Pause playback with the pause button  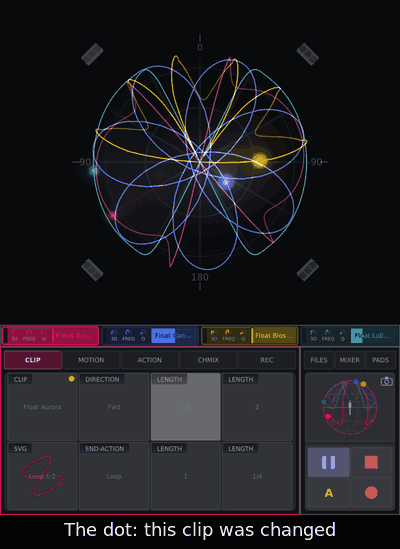pyautogui.click(x=328, y=462)
